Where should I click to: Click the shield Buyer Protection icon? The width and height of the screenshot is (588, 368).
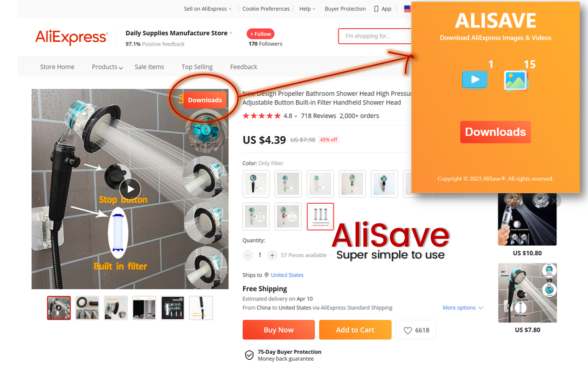click(249, 355)
